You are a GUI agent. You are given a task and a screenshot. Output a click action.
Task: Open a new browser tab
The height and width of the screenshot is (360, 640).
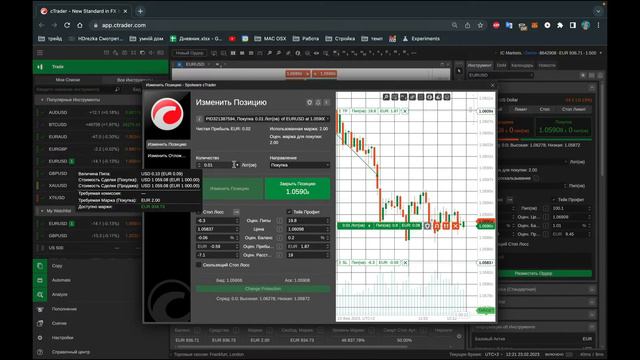[140, 11]
